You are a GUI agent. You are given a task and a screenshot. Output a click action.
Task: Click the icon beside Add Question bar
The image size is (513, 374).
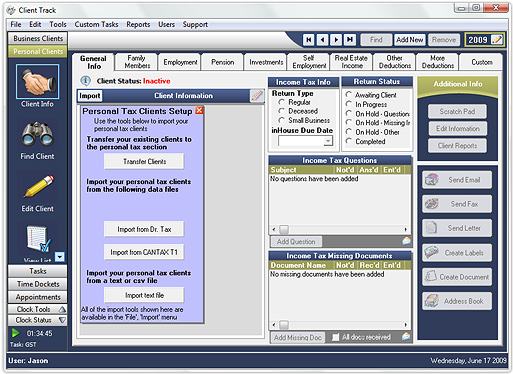coord(406,241)
